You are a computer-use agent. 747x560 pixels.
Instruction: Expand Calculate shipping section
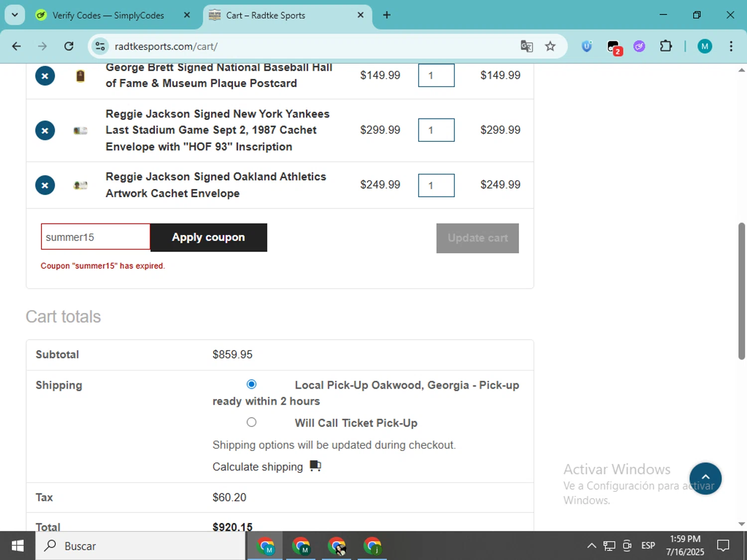point(267,466)
